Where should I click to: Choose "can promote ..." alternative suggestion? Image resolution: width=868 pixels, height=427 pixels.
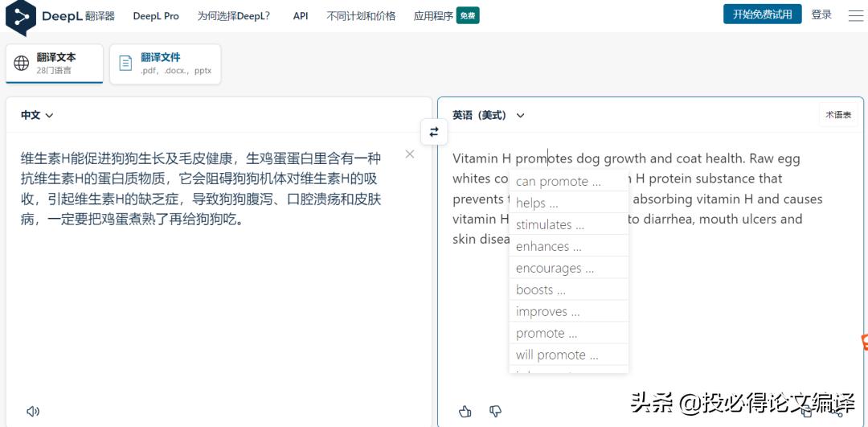(558, 181)
